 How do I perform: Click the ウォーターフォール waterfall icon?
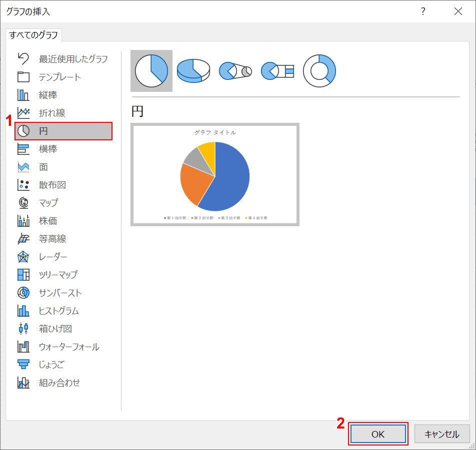(23, 347)
